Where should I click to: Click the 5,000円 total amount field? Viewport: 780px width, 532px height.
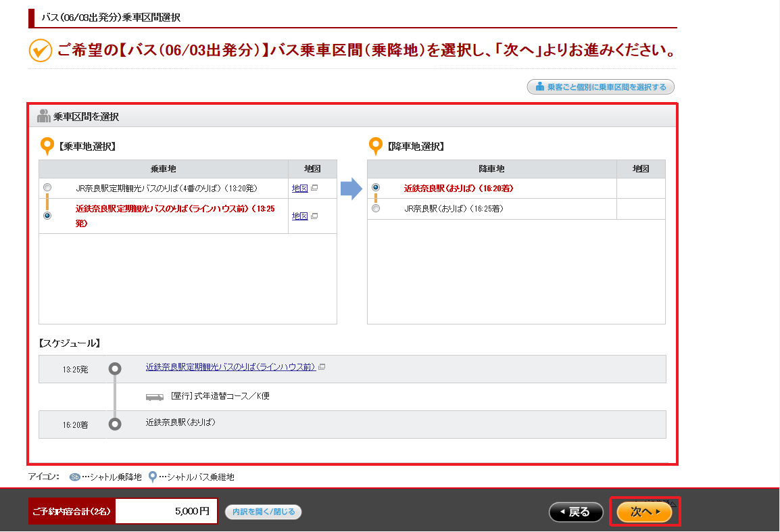click(167, 511)
